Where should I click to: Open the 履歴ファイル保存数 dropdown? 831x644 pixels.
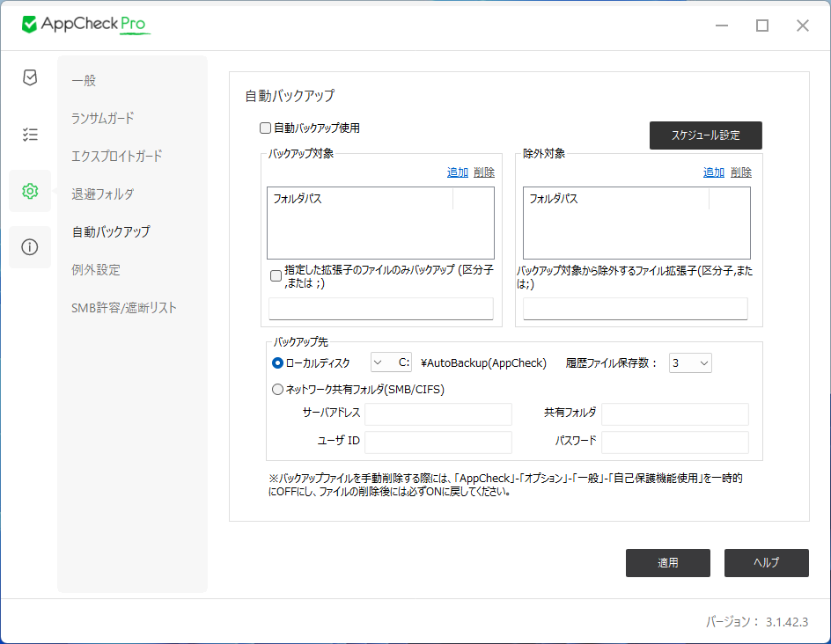click(x=690, y=362)
